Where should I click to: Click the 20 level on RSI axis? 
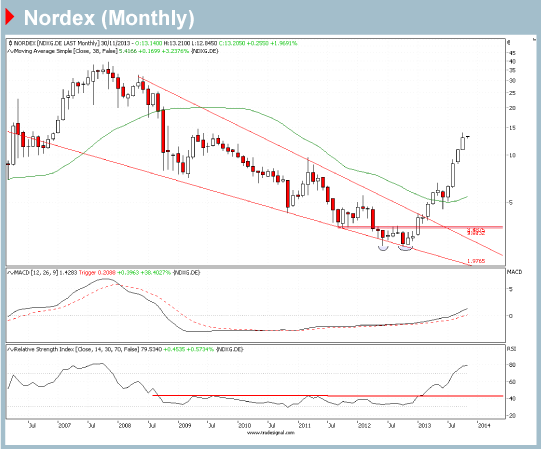pos(512,416)
